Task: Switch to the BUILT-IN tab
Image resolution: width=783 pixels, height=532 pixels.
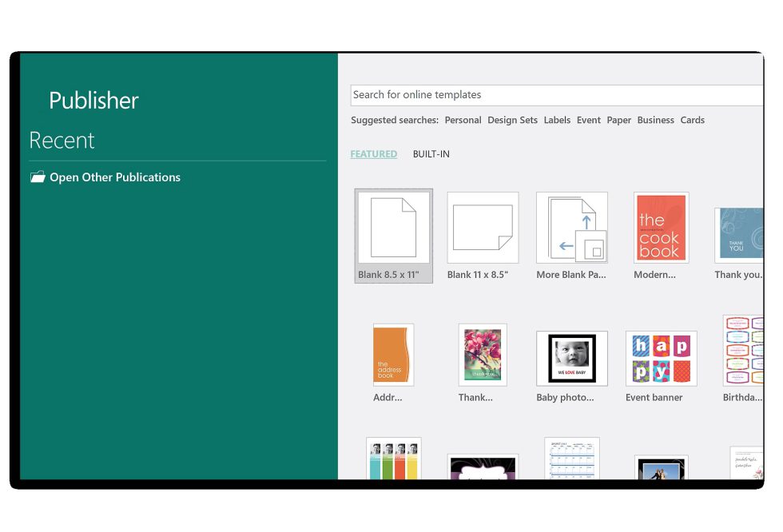Action: tap(431, 153)
